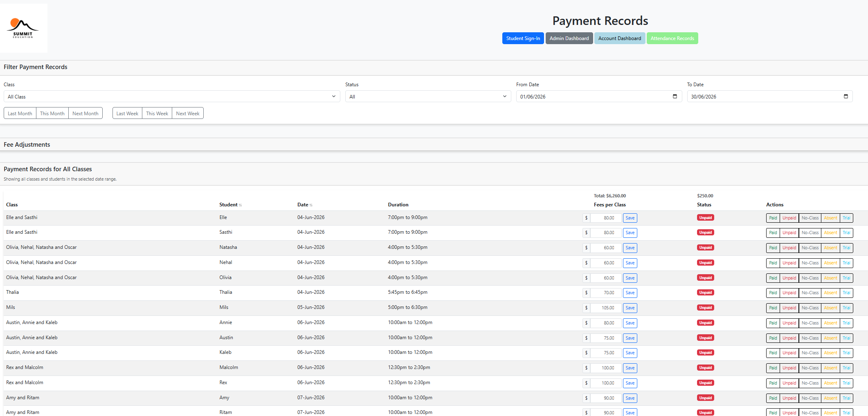Filter by This Month
Screen dimensions: 868x416
click(x=52, y=113)
